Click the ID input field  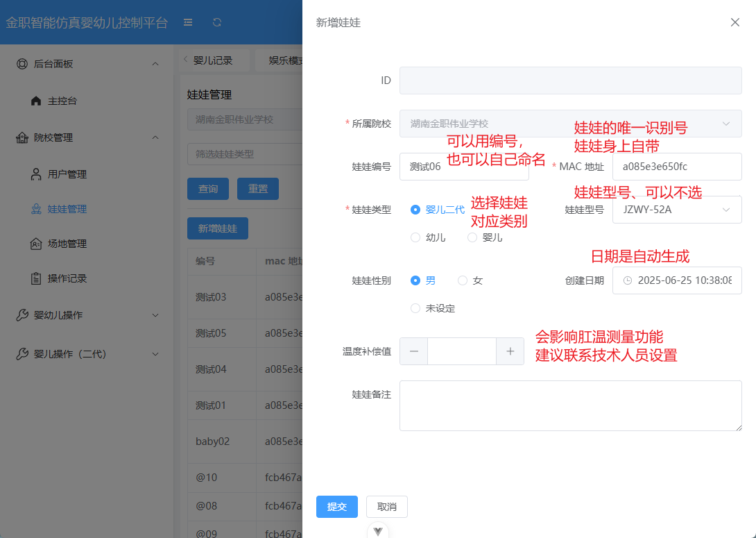(570, 81)
